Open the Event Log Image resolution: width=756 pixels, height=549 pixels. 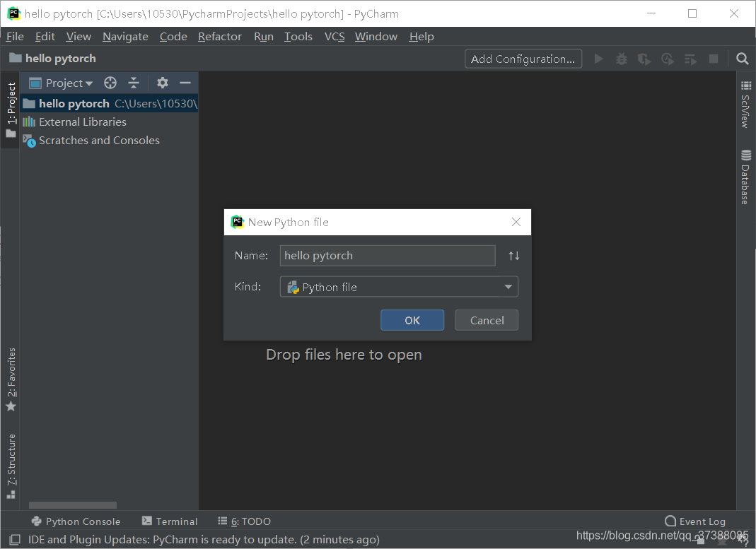tap(694, 521)
